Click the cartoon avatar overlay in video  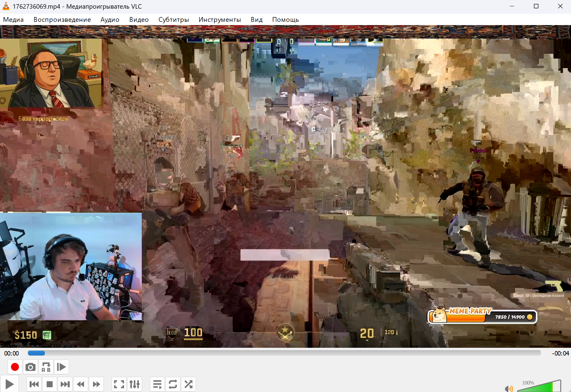[51, 73]
